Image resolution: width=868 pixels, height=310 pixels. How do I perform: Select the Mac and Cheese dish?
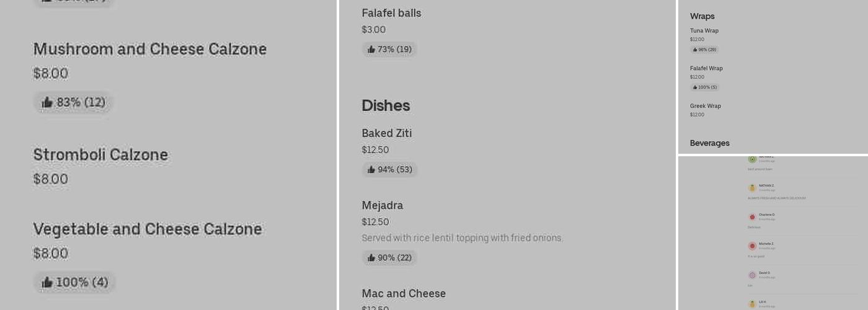coord(404,293)
